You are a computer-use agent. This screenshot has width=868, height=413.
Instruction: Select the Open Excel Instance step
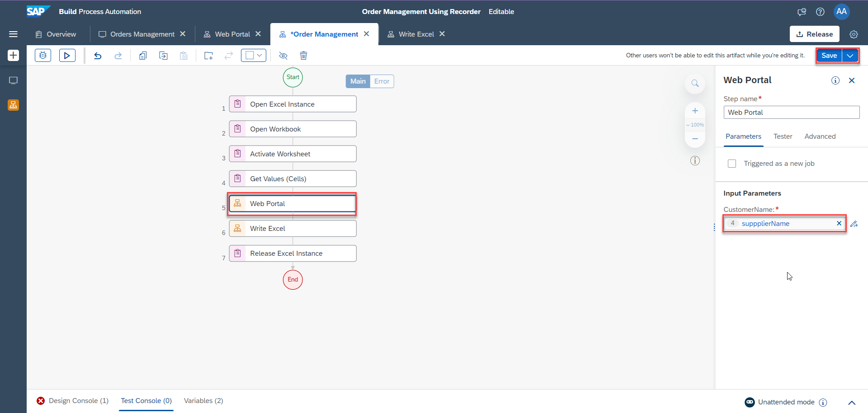tap(292, 104)
